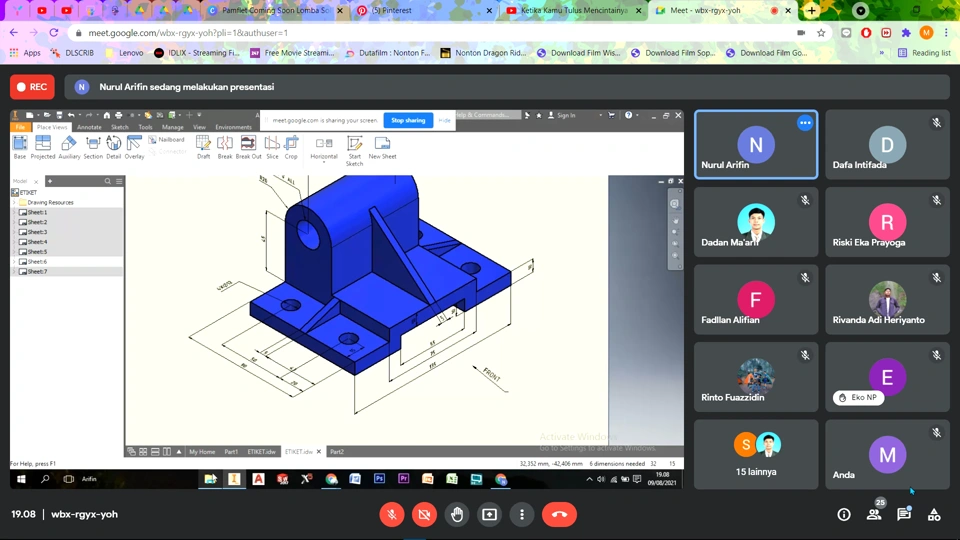Show the participants list

click(x=874, y=514)
